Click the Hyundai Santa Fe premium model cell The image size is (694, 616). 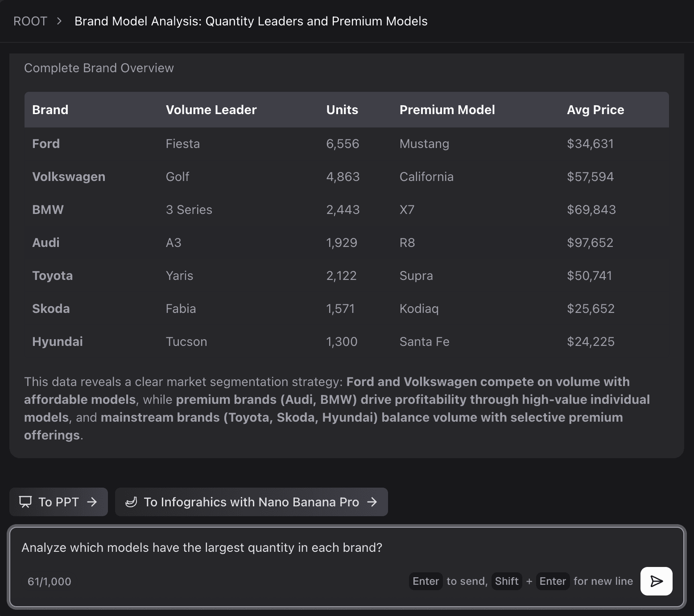pyautogui.click(x=424, y=341)
